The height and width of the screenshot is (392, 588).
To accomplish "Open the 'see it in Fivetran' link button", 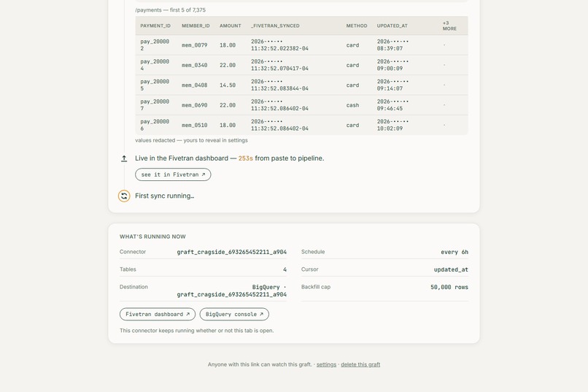I will pos(173,174).
